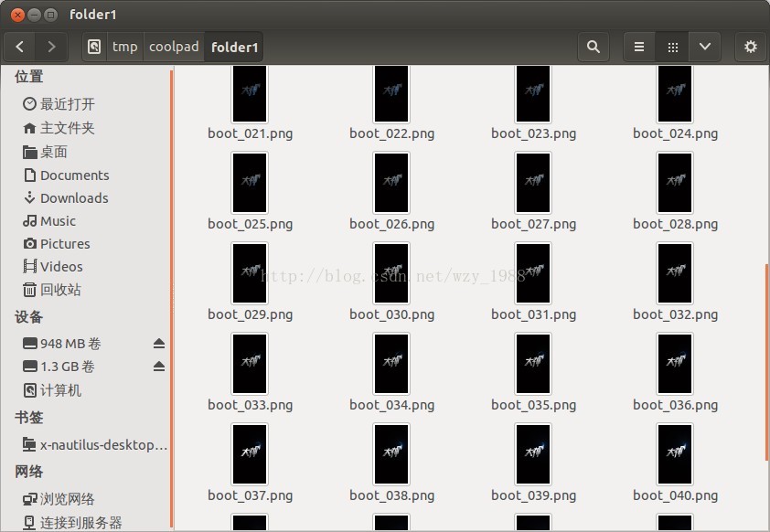This screenshot has height=532, width=770.
Task: Select boot_032.png thumbnail
Action: [675, 273]
